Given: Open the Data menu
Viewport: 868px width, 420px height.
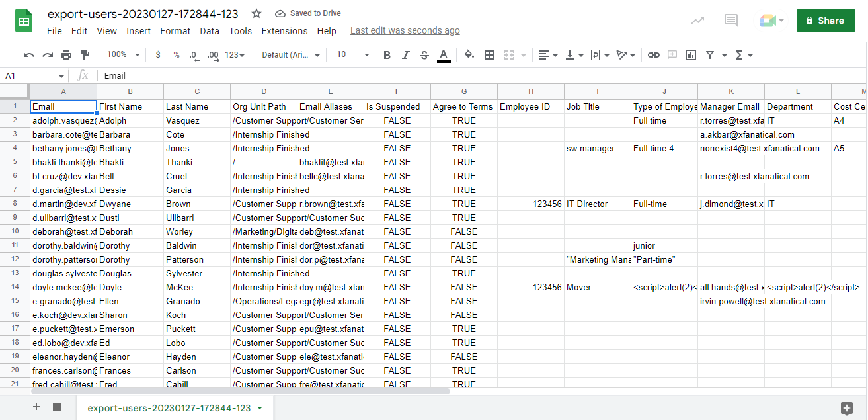Looking at the screenshot, I should [x=210, y=31].
